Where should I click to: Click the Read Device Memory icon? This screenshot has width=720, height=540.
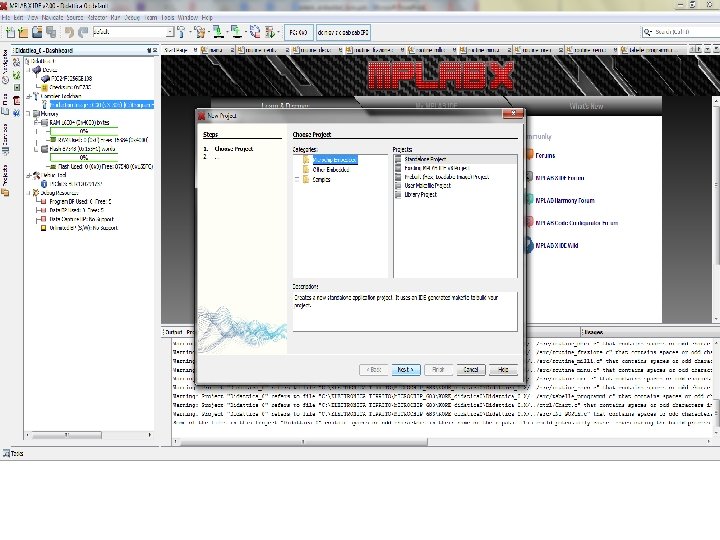pyautogui.click(x=236, y=32)
